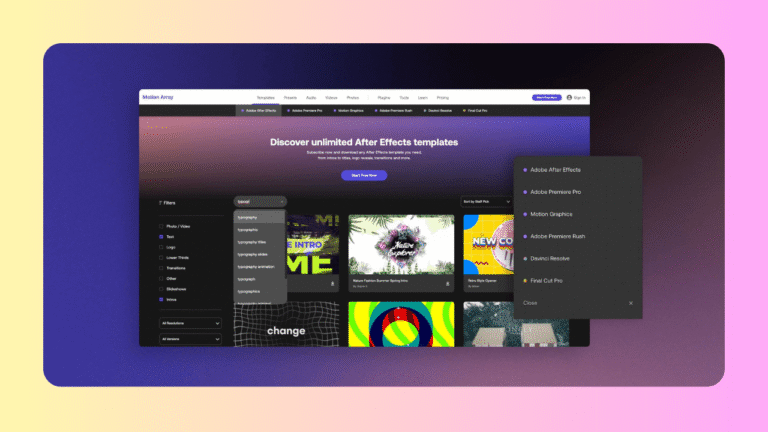Open the Pricing nav item
768x432 pixels.
coord(443,97)
